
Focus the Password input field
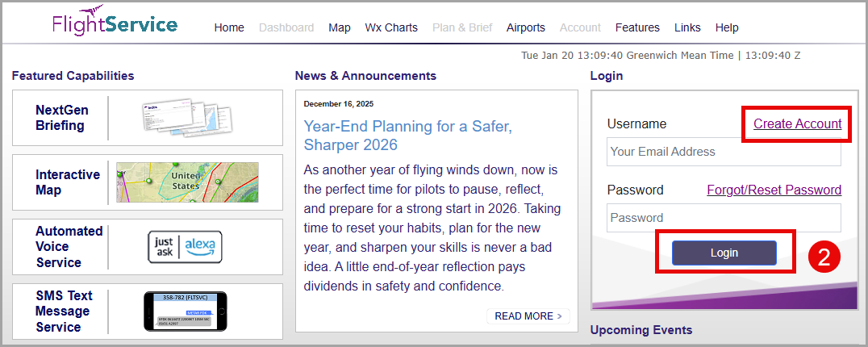coord(724,218)
